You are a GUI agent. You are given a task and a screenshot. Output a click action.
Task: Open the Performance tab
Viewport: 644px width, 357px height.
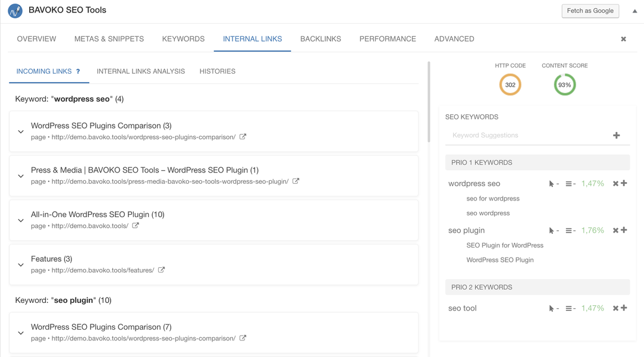pos(388,39)
